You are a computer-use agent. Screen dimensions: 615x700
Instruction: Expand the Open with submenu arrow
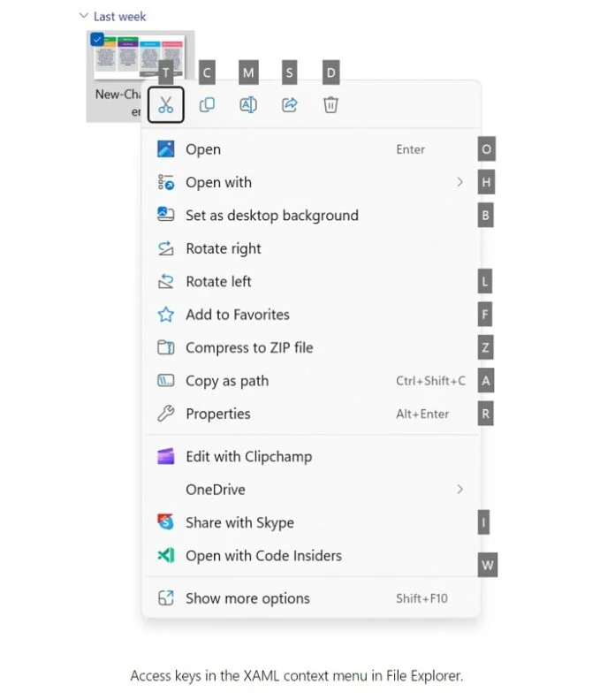(x=459, y=182)
